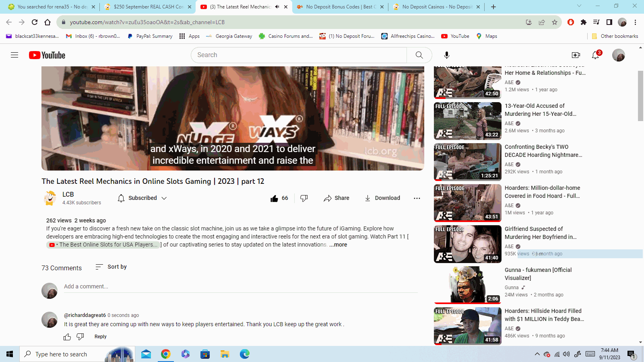Reply to richarddagreat6's comment
The width and height of the screenshot is (644, 362).
pos(101,337)
